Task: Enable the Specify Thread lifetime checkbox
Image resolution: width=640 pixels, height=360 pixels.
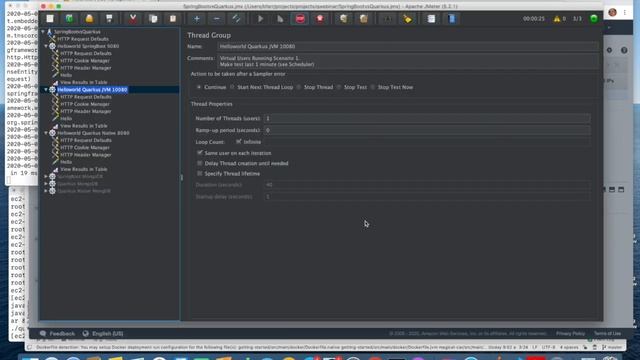Action: coord(200,173)
